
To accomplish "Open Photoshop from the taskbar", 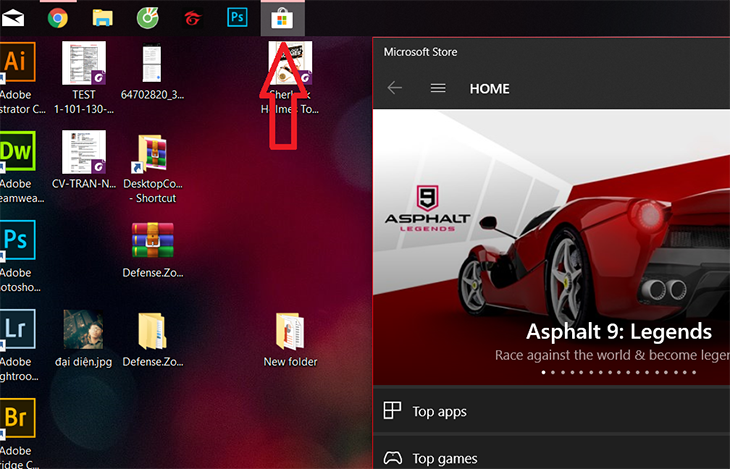I will (x=237, y=18).
